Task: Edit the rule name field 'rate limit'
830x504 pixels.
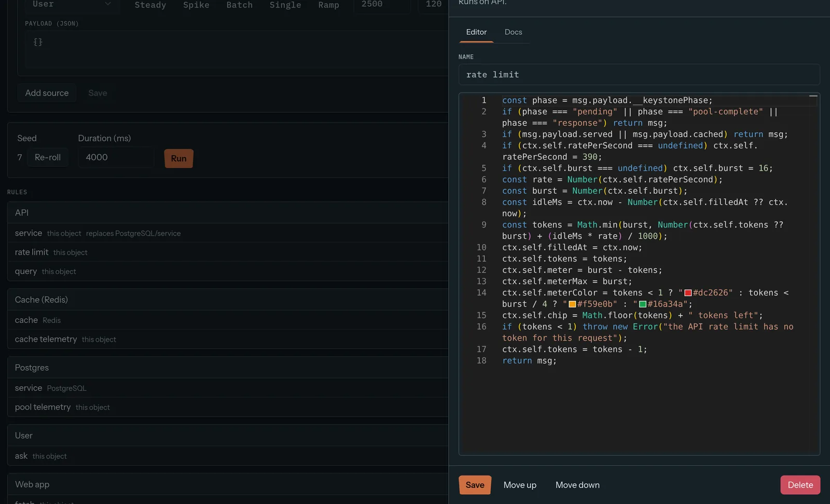Action: click(x=639, y=75)
